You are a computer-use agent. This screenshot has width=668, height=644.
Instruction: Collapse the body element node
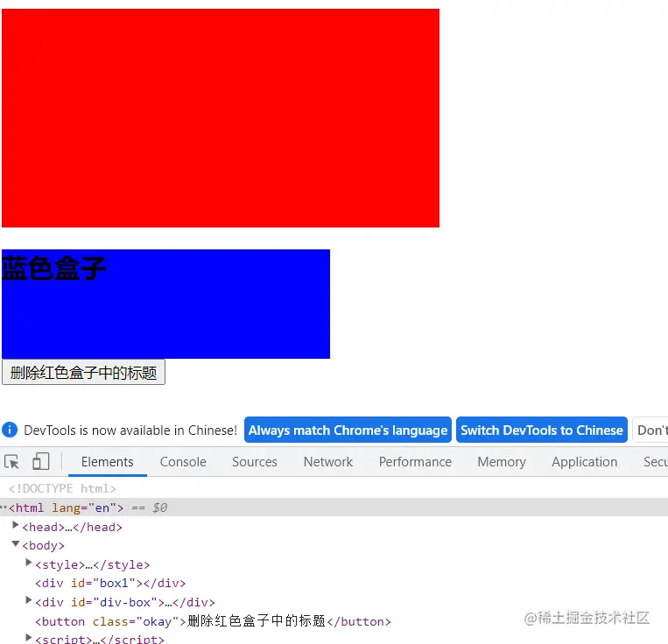16,543
